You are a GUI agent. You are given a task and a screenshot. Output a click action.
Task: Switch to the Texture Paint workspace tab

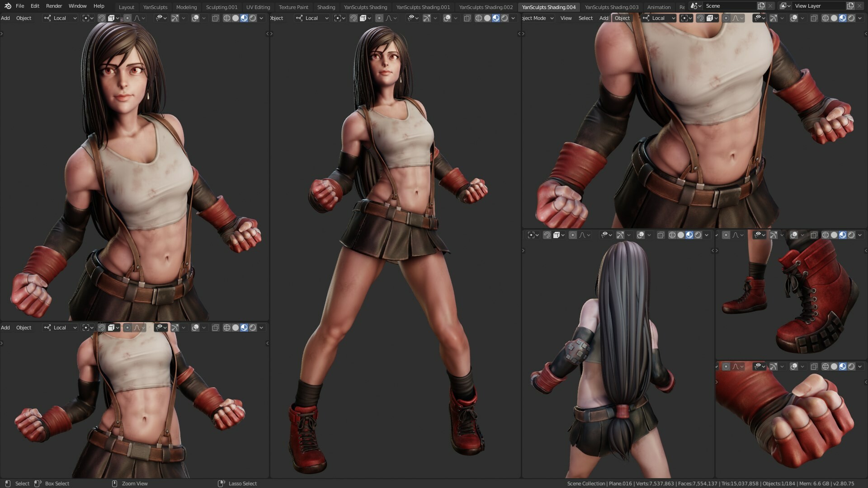click(293, 7)
